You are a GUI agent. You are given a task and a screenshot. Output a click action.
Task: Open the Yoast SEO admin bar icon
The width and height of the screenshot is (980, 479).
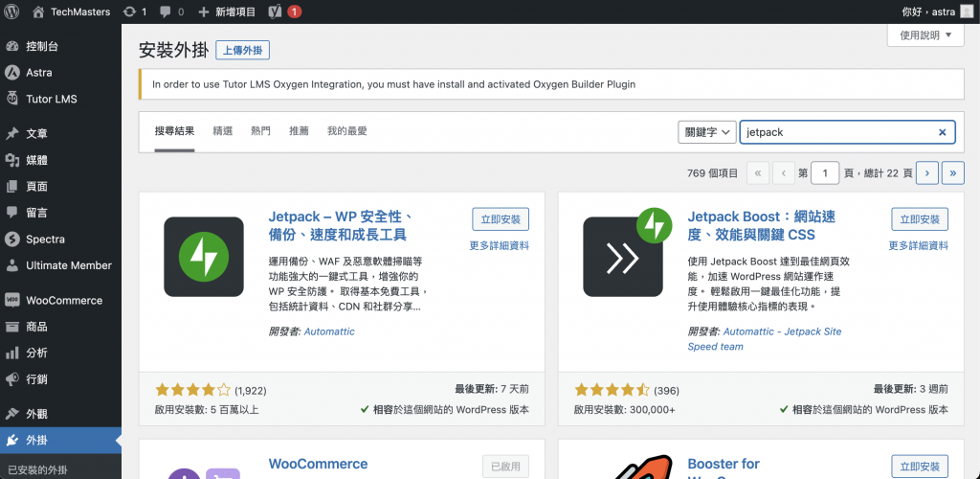[x=275, y=11]
